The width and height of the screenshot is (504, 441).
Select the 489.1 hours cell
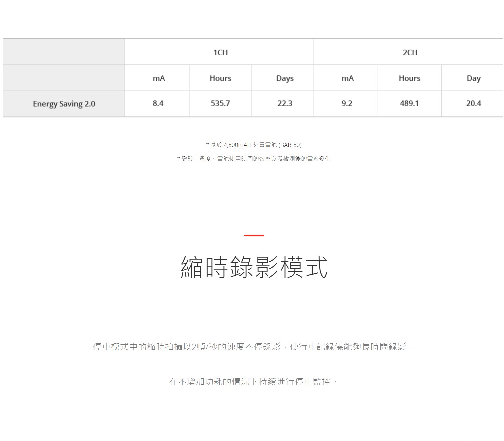click(409, 103)
